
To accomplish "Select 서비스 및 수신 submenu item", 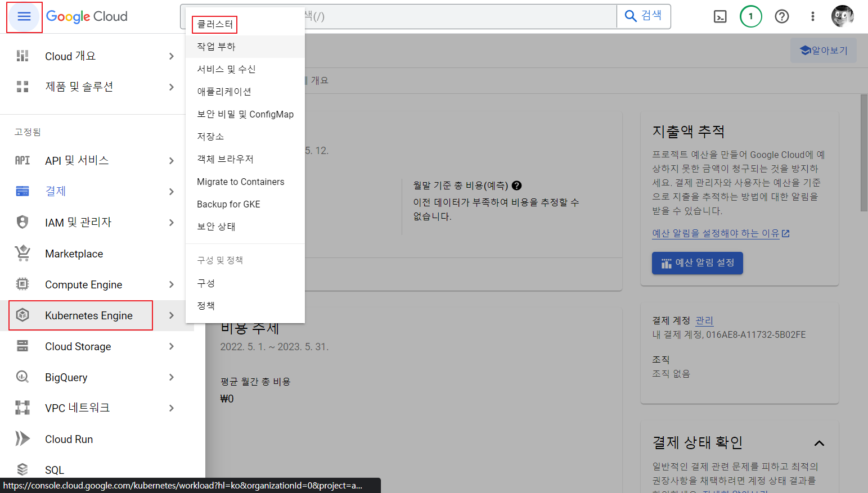I will (245, 69).
